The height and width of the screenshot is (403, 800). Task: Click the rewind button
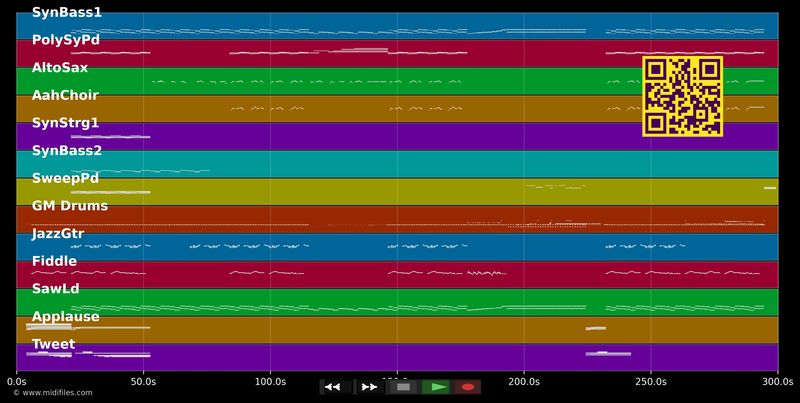(x=334, y=387)
